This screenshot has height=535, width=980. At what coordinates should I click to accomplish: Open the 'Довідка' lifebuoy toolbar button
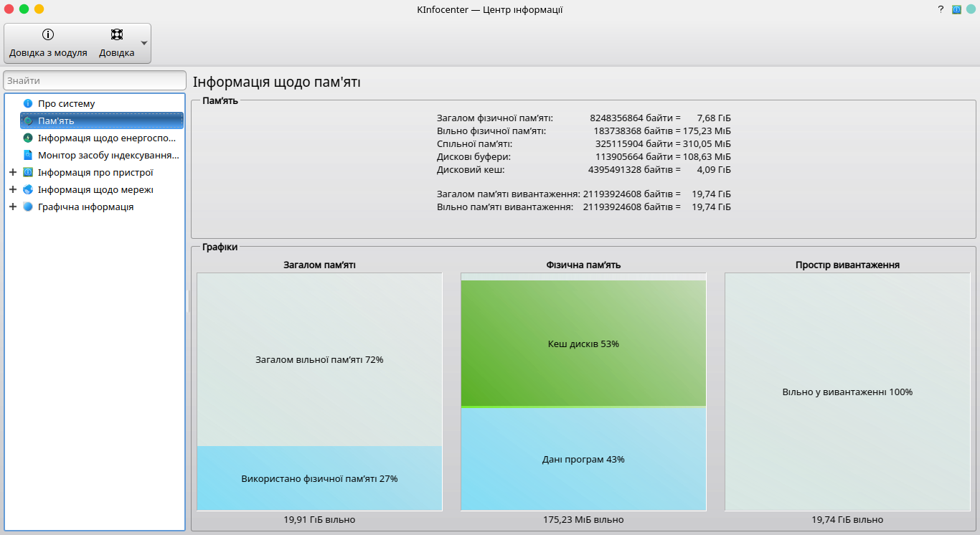pyautogui.click(x=116, y=43)
